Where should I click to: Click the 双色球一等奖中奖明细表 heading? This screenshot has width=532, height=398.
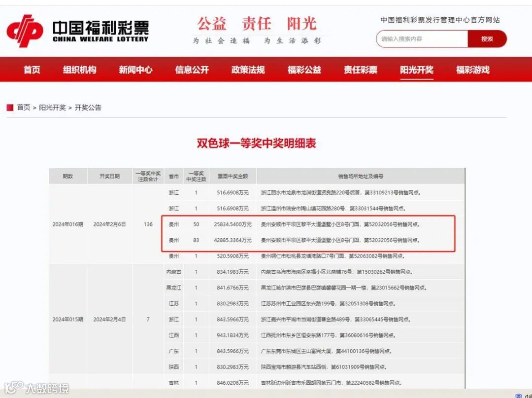[x=257, y=143]
